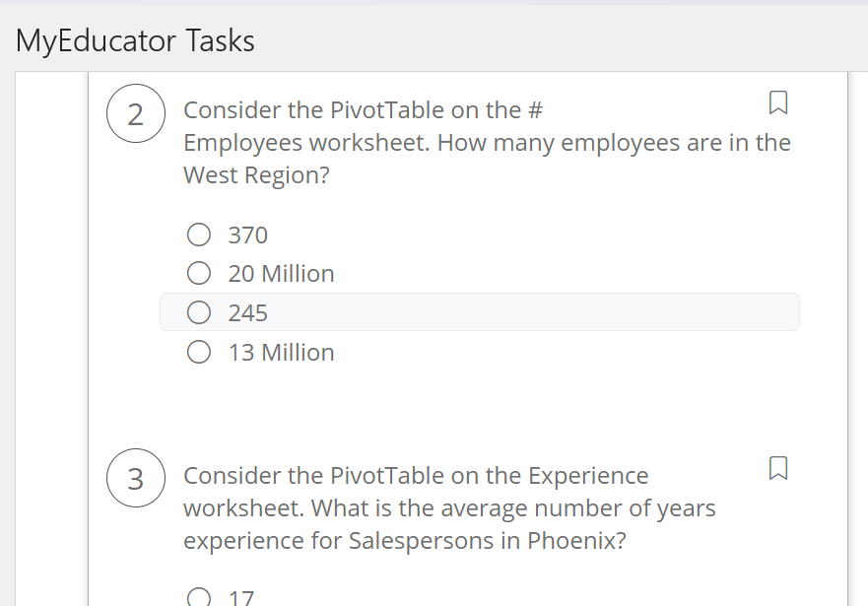Image resolution: width=868 pixels, height=606 pixels.
Task: Click the '20 Million' answer label text
Action: coord(281,274)
